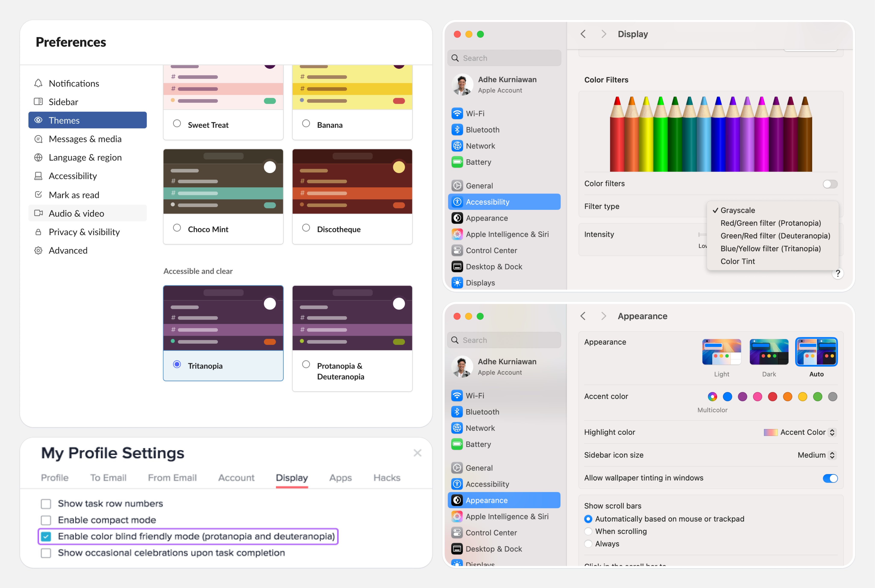Uncheck Enable color blind friendly mode
Viewport: 875px width, 588px height.
[46, 537]
